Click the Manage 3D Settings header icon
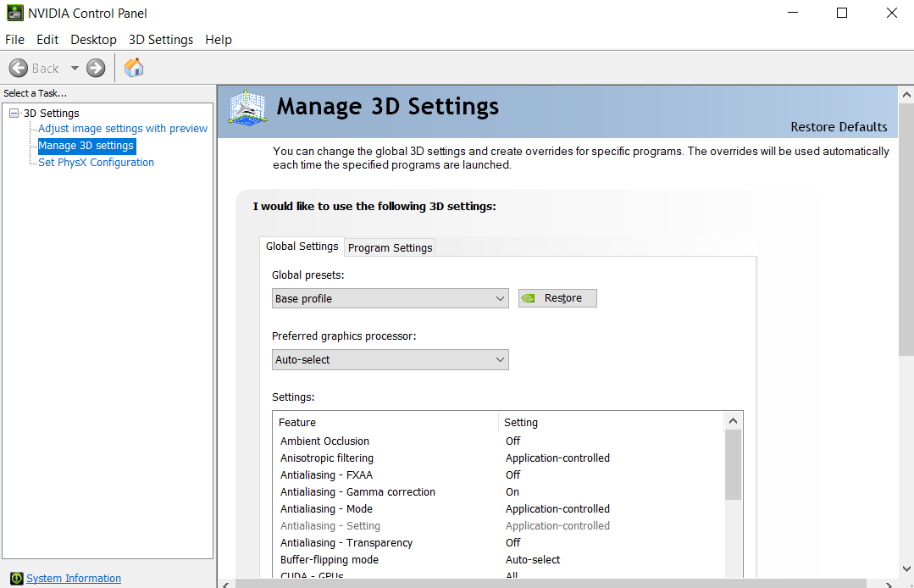 pyautogui.click(x=247, y=108)
